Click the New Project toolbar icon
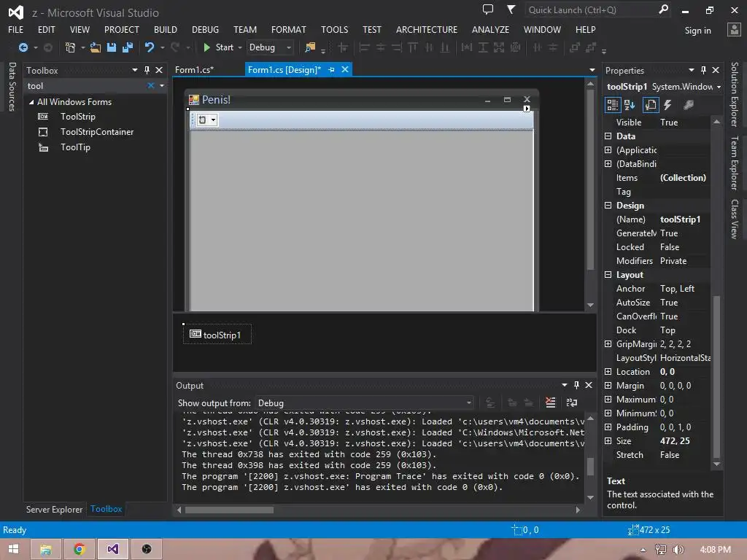747x560 pixels. pyautogui.click(x=71, y=47)
